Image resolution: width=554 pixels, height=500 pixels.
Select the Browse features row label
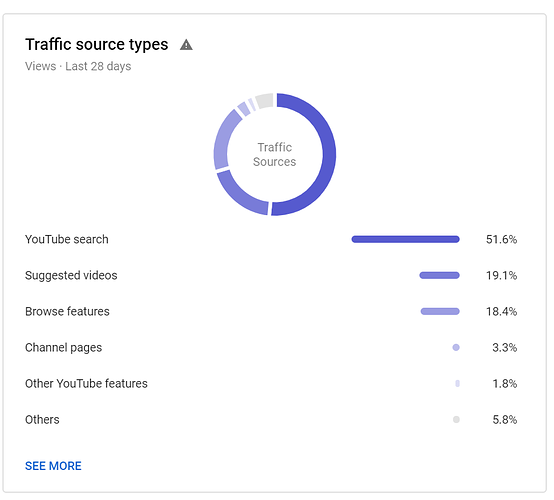coord(67,311)
